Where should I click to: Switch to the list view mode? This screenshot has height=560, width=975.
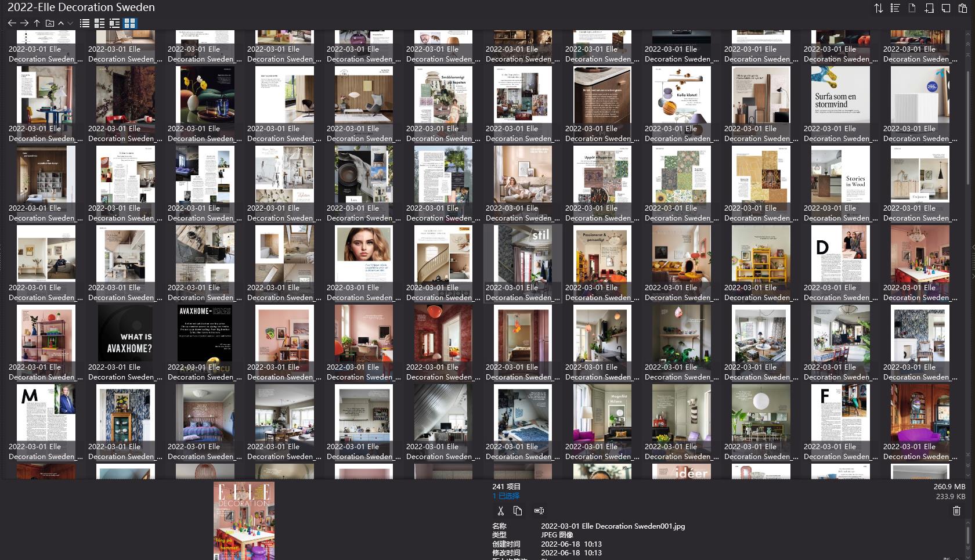pyautogui.click(x=84, y=23)
